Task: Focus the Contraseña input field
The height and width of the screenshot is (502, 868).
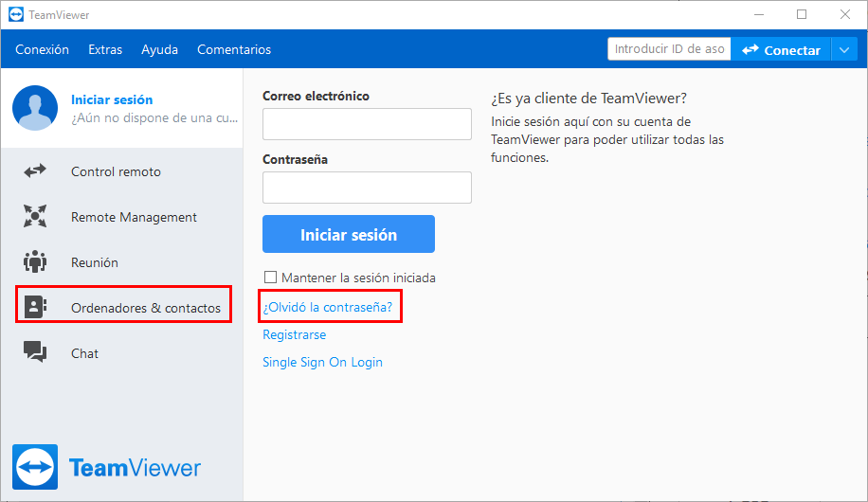Action: (x=367, y=188)
